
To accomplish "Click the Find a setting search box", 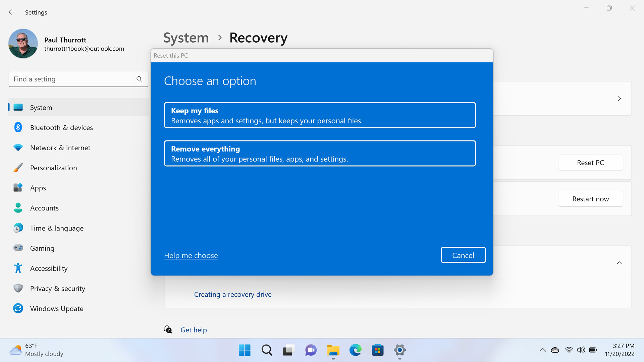I will [x=72, y=79].
